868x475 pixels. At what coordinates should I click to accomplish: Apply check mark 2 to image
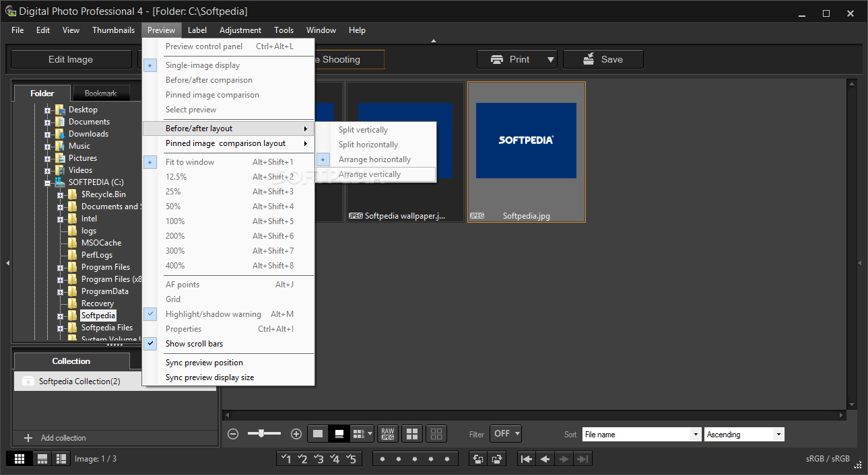click(302, 459)
